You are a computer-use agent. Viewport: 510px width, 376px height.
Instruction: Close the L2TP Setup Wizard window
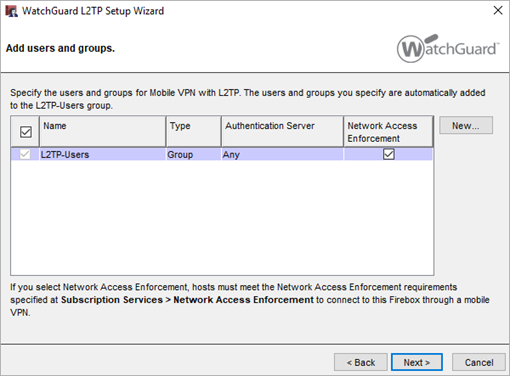(498, 11)
